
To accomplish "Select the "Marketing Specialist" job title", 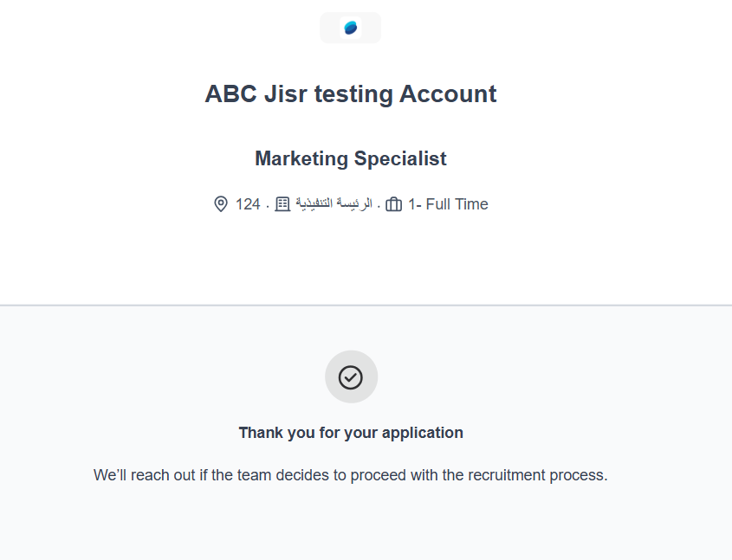I will [350, 158].
